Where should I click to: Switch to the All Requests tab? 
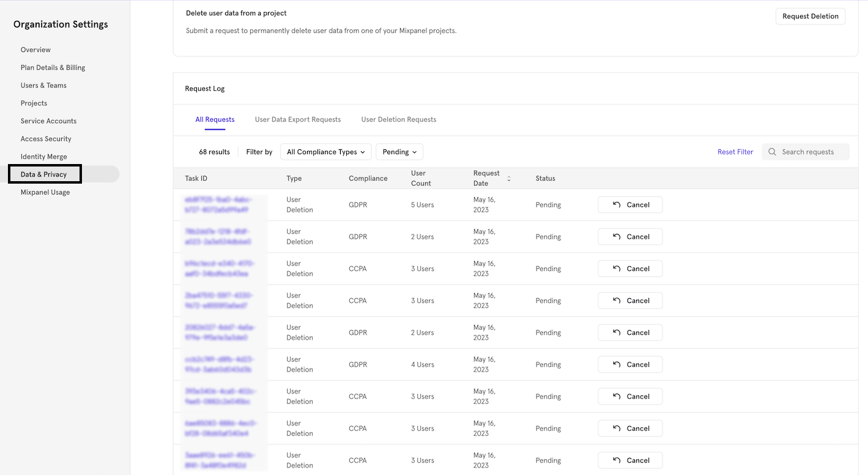pyautogui.click(x=215, y=119)
